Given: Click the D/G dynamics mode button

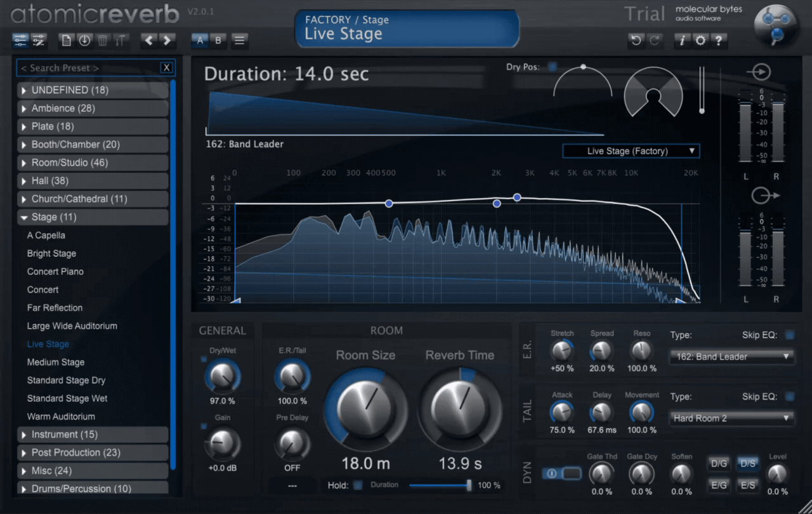Looking at the screenshot, I should pyautogui.click(x=719, y=464).
